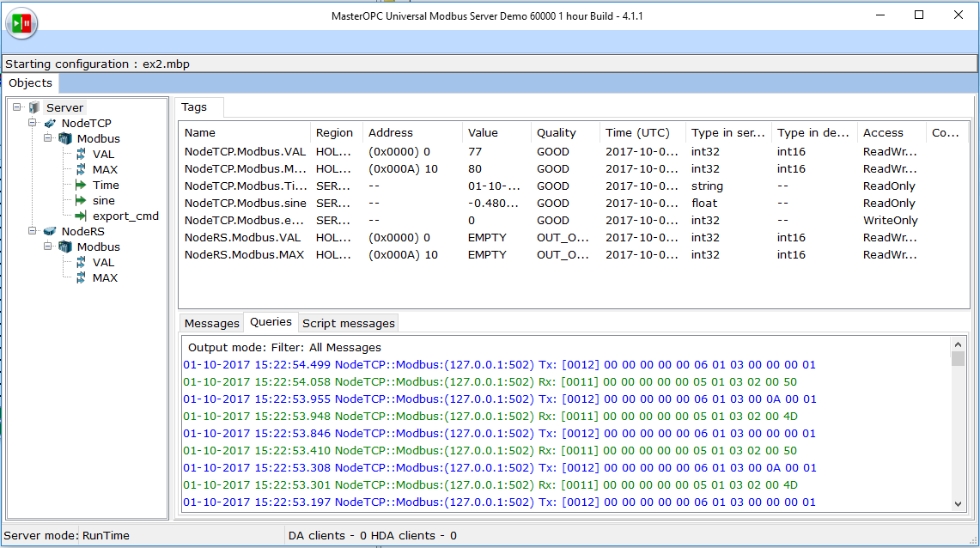Click the query log entry at 15:22:54.499
The image size is (980, 548).
click(x=499, y=364)
